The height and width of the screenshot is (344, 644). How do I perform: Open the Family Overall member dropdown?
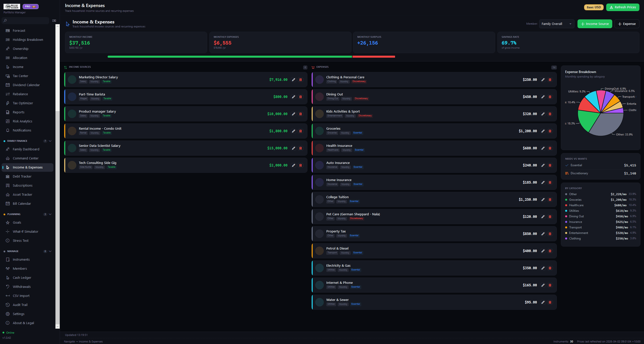[556, 24]
